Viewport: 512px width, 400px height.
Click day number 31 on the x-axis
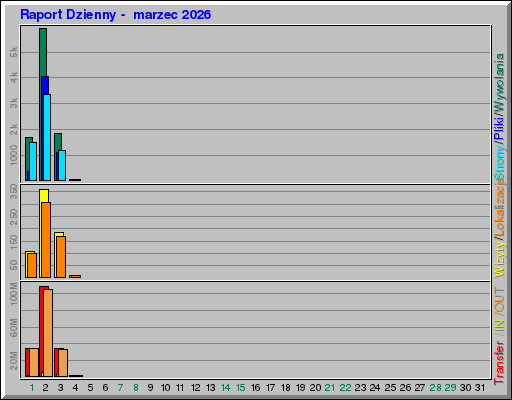[480, 388]
